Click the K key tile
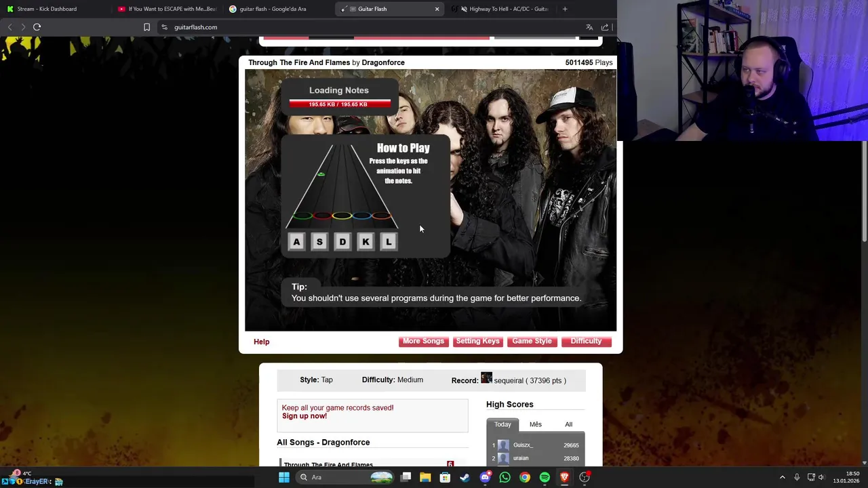The width and height of the screenshot is (868, 488). pyautogui.click(x=366, y=242)
